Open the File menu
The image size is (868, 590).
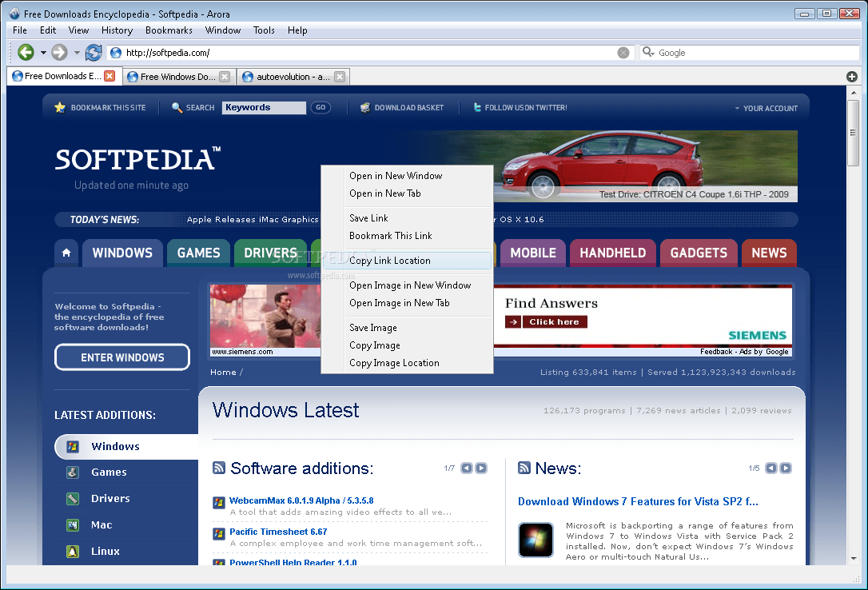[x=20, y=30]
